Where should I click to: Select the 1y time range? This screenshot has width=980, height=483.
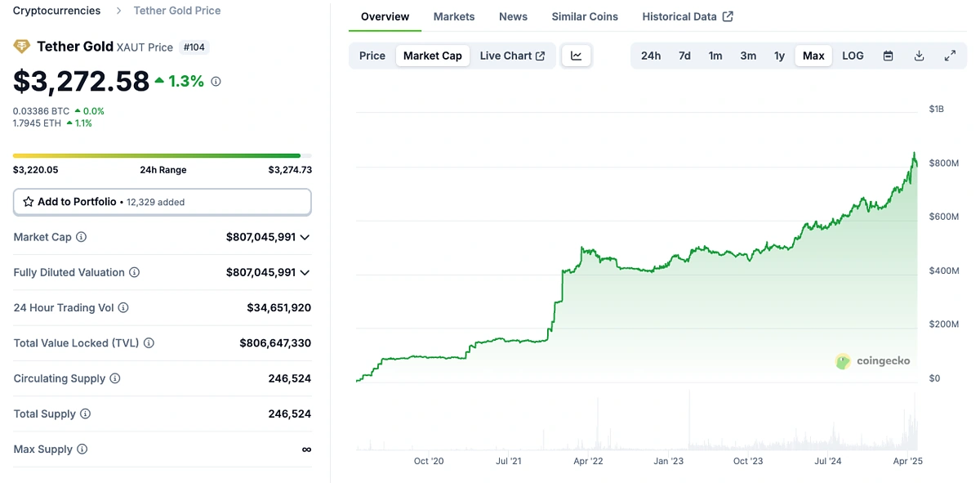point(779,56)
